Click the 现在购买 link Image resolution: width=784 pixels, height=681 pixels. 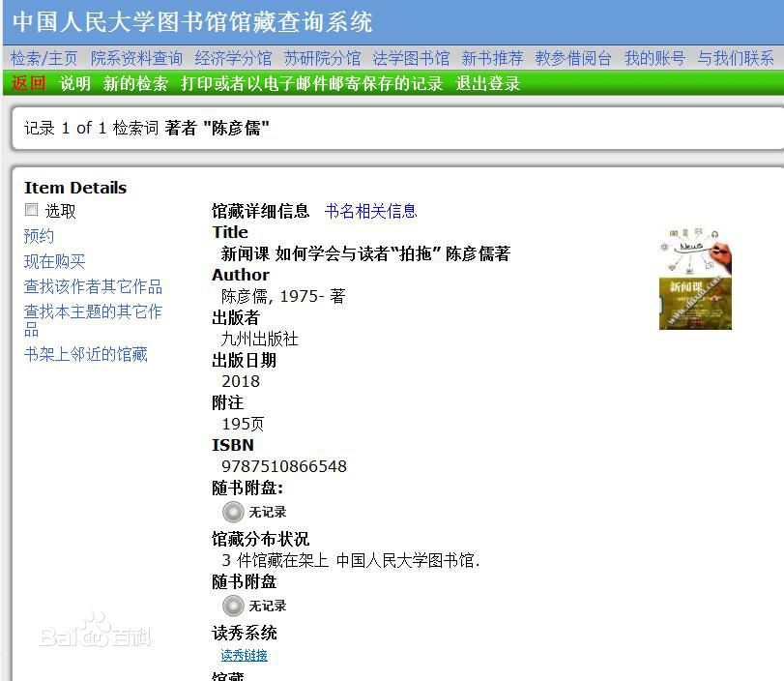[x=54, y=261]
